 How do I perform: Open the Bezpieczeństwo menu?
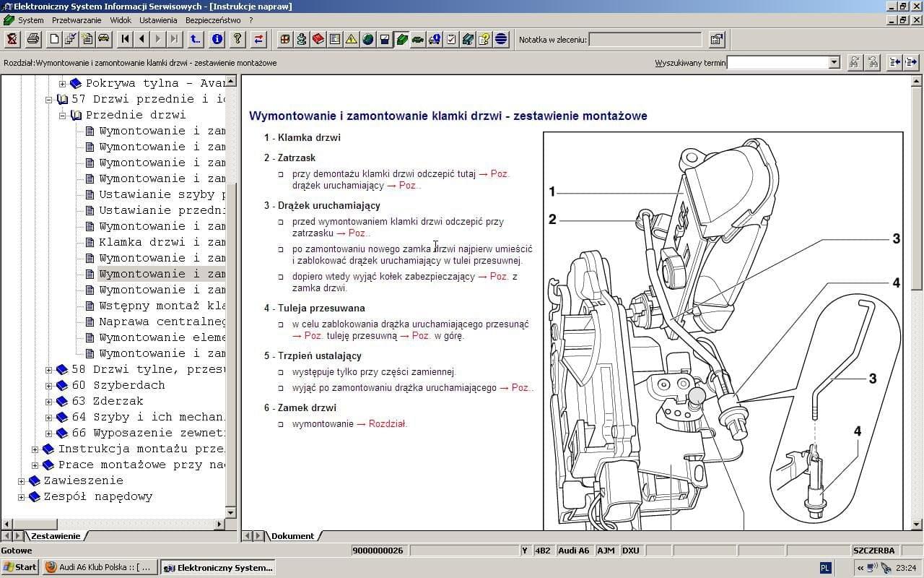tap(213, 20)
